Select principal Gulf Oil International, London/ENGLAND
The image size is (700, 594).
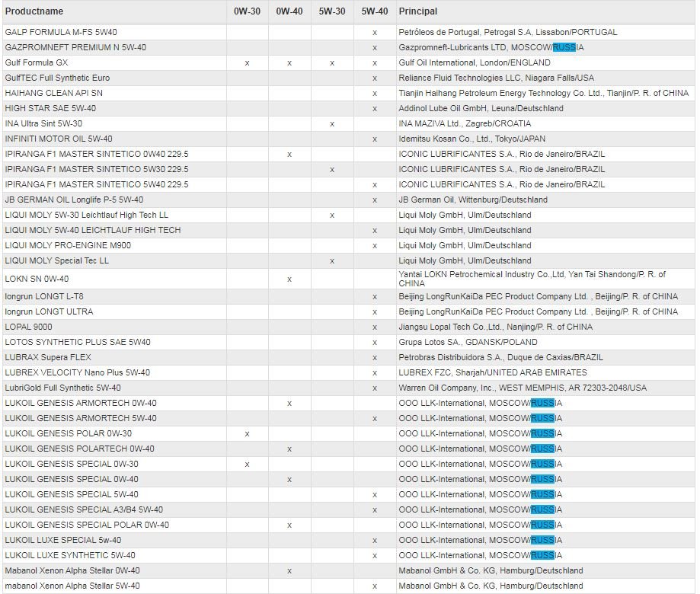(x=475, y=62)
